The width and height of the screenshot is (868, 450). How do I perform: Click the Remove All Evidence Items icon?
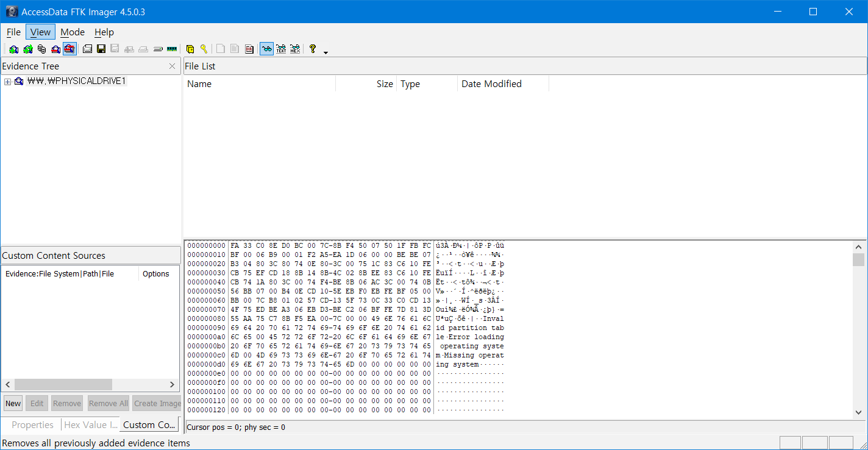[69, 49]
